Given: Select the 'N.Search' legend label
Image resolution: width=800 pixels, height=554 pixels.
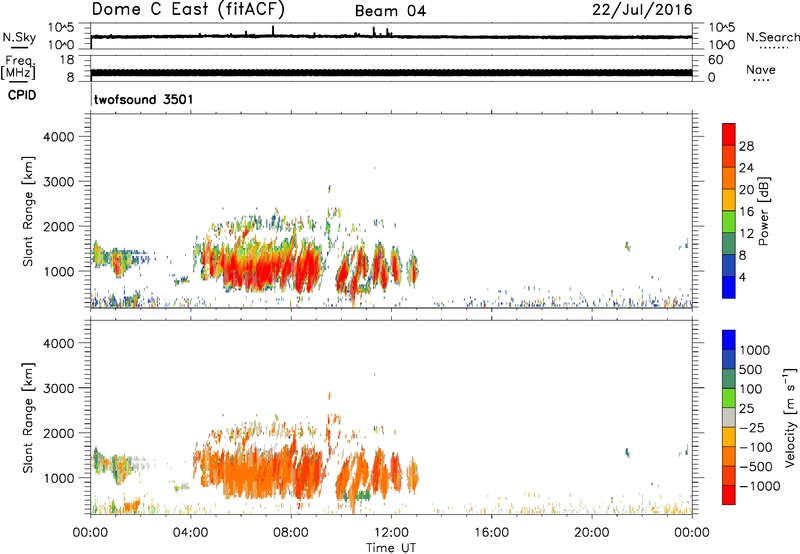Looking at the screenshot, I should coord(772,37).
